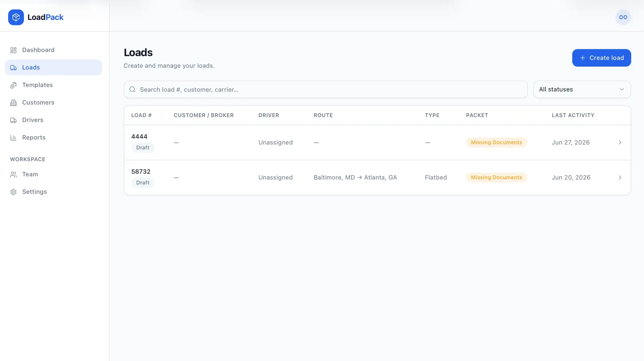Select load number 58732
Screen dimensions: 644x361
point(141,171)
